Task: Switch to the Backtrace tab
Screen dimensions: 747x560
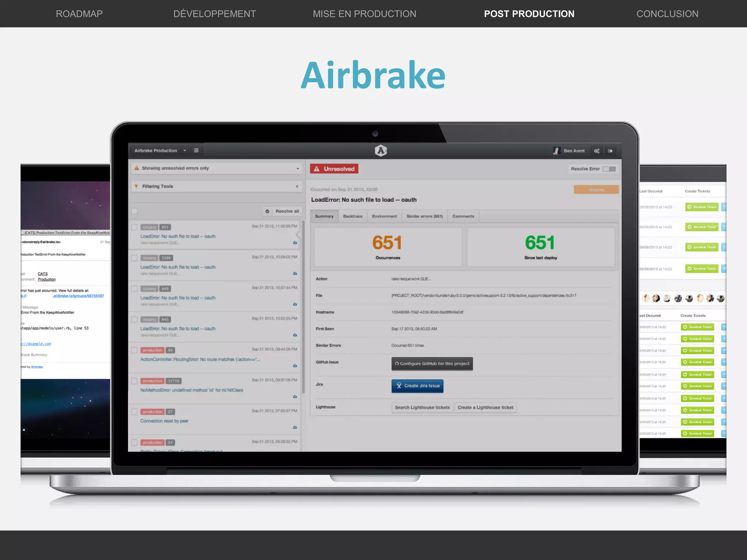Action: pyautogui.click(x=353, y=216)
